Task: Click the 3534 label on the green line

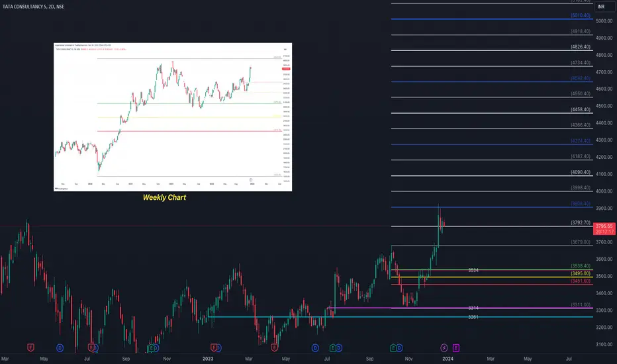Action: click(473, 270)
